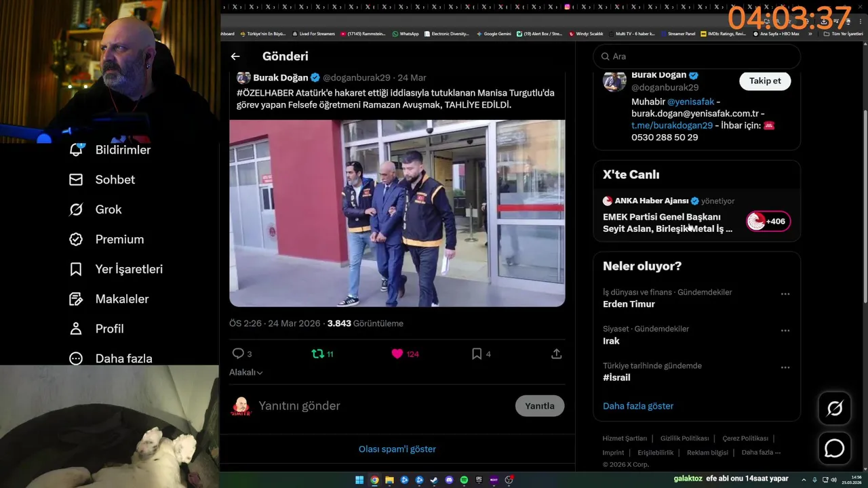The width and height of the screenshot is (868, 488).
Task: Toggle like heart showing 124
Action: (x=397, y=354)
